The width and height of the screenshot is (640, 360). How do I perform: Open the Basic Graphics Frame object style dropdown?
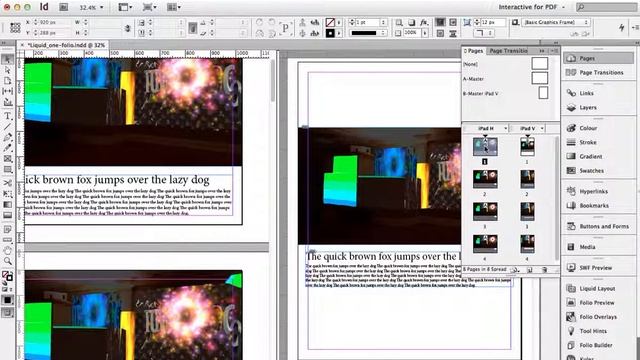(x=556, y=22)
